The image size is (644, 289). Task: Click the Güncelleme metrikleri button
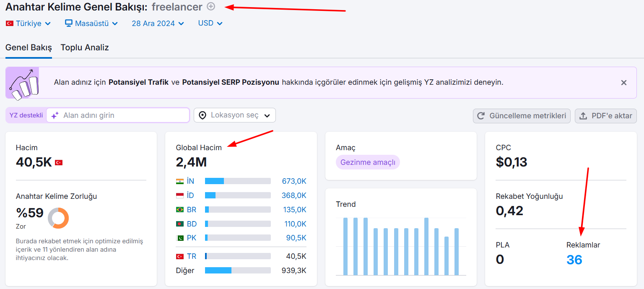(522, 116)
